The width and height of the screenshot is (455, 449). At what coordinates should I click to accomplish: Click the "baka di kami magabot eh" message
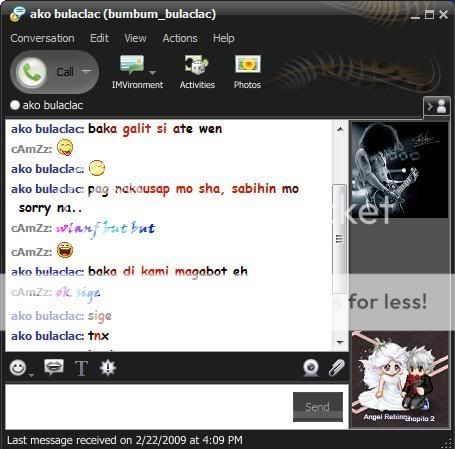168,272
